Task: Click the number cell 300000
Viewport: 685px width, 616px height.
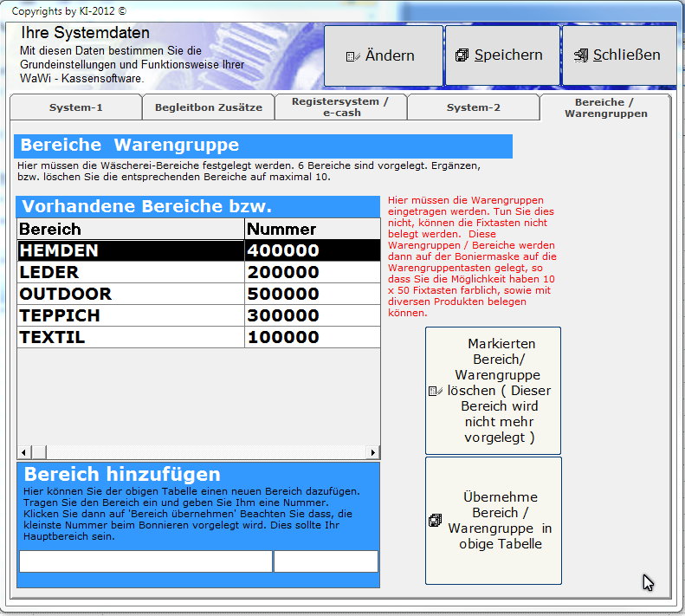Action: (313, 315)
